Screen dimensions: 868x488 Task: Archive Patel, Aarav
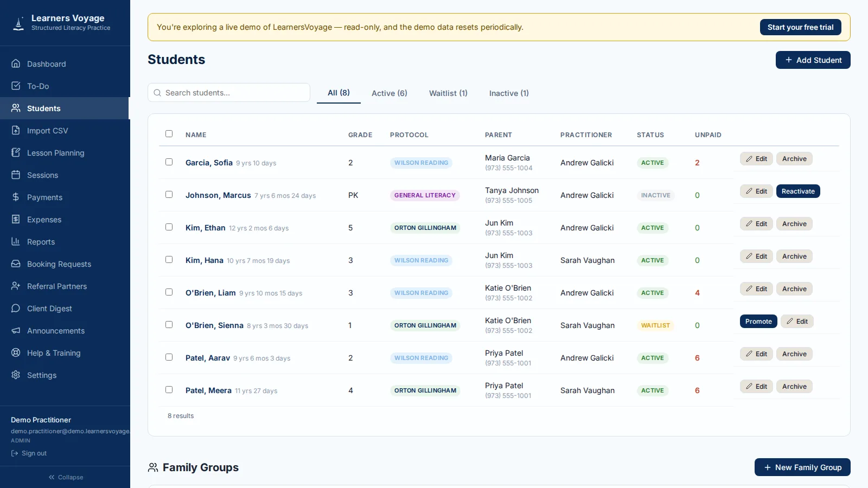pyautogui.click(x=794, y=354)
